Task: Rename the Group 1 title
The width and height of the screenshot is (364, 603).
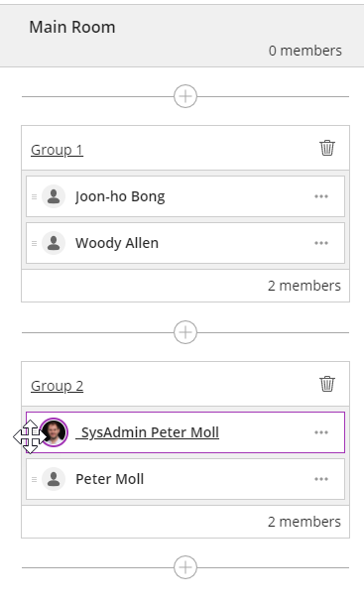Action: click(57, 150)
